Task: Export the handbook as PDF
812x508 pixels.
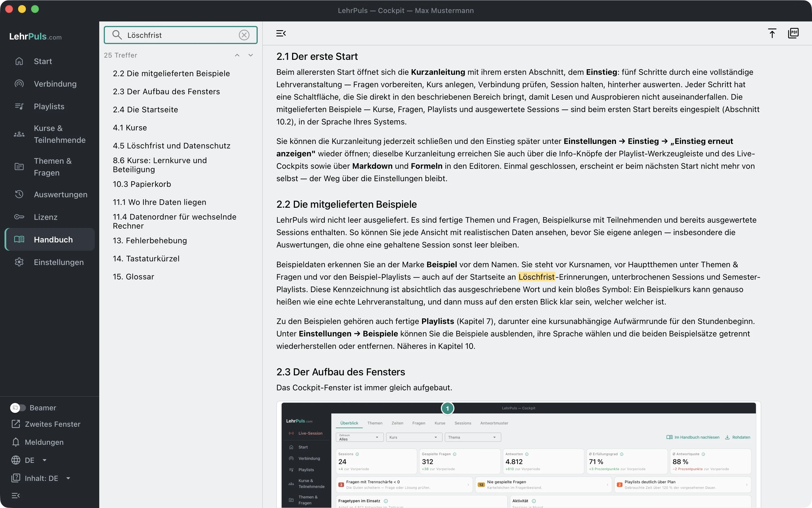Action: [x=793, y=33]
